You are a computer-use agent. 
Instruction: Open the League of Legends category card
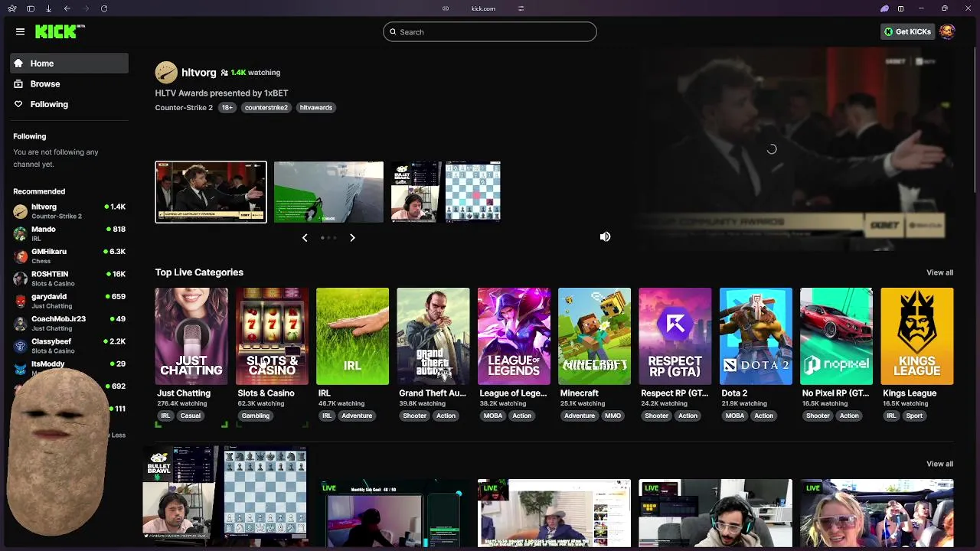click(514, 336)
